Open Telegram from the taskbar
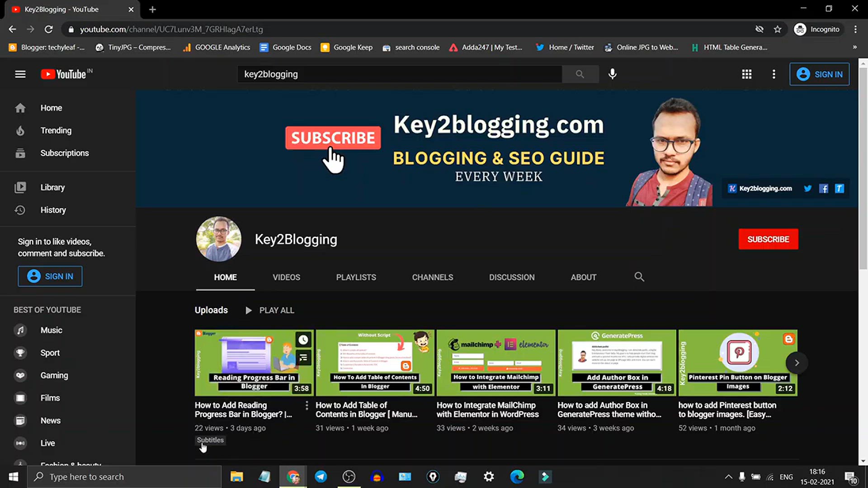The width and height of the screenshot is (868, 488). pyautogui.click(x=321, y=477)
